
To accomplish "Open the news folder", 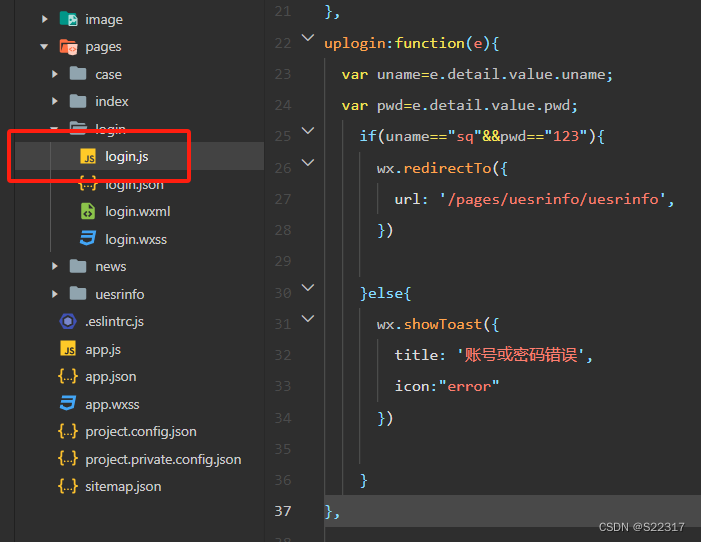I will 110,267.
